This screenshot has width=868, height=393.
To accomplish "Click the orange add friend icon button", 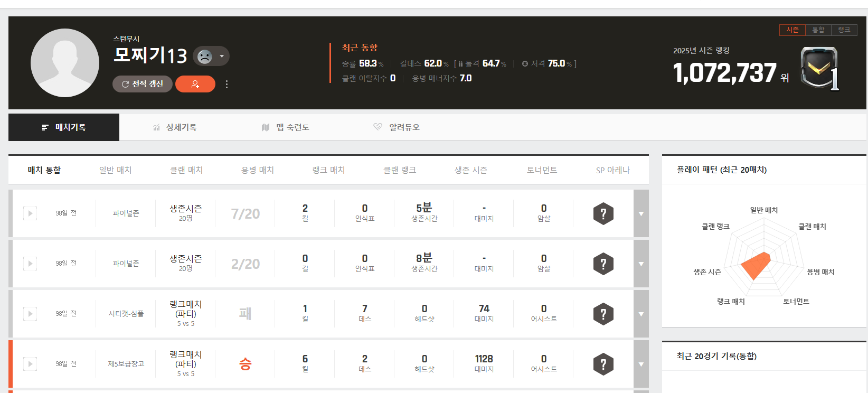I will coord(195,84).
